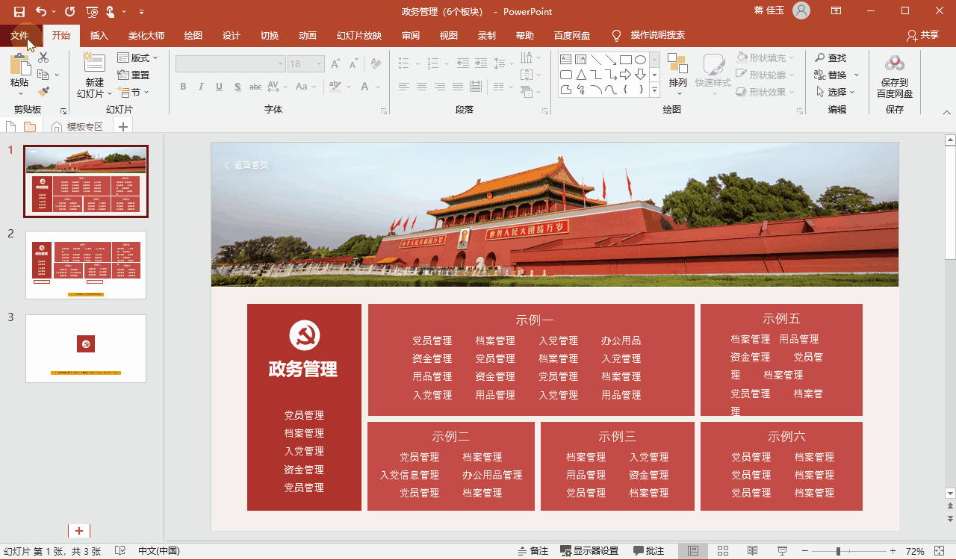The height and width of the screenshot is (560, 956).
Task: Click the Copy icon
Action: [43, 75]
